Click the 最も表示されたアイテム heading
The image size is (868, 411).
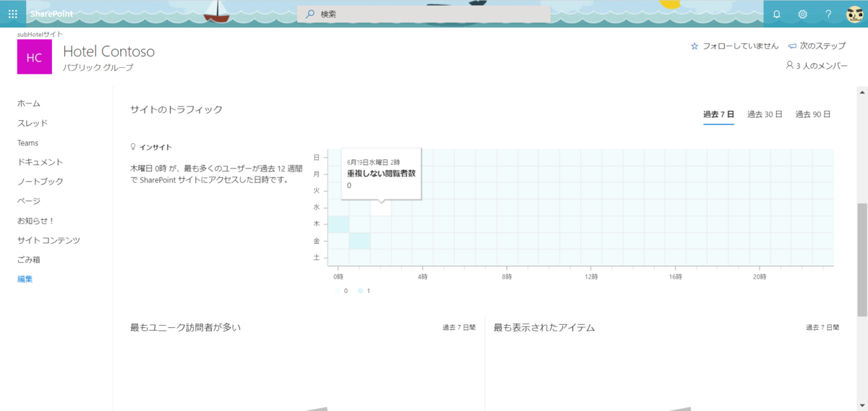click(x=544, y=328)
